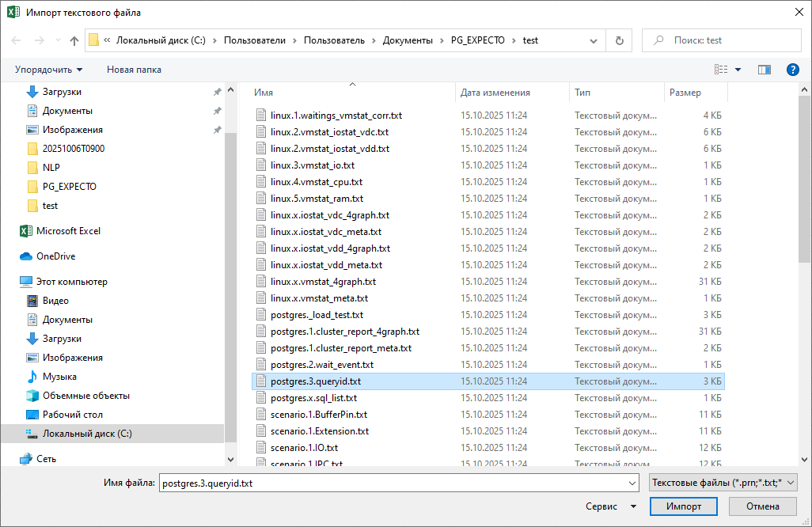Open the file type filter dropdown
The width and height of the screenshot is (812, 527).
[x=723, y=483]
